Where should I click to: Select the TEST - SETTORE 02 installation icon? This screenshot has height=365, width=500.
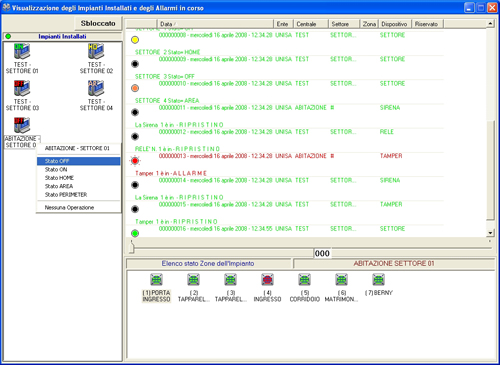96,52
